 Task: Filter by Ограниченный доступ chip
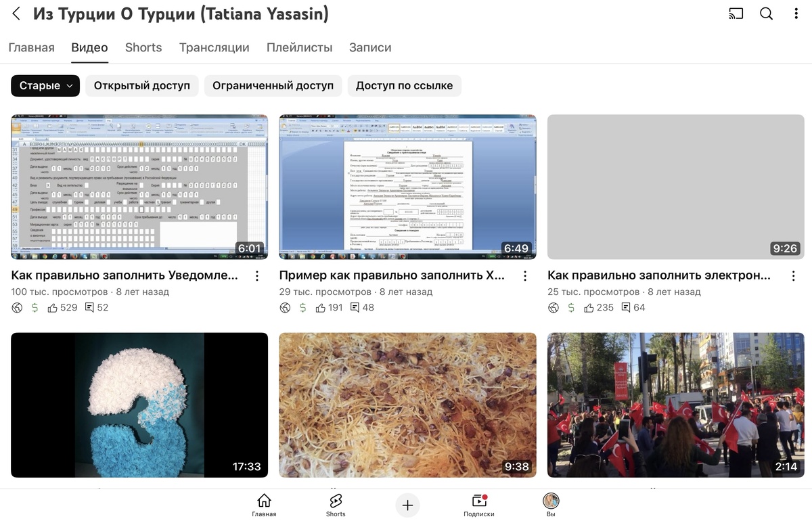[x=273, y=86]
